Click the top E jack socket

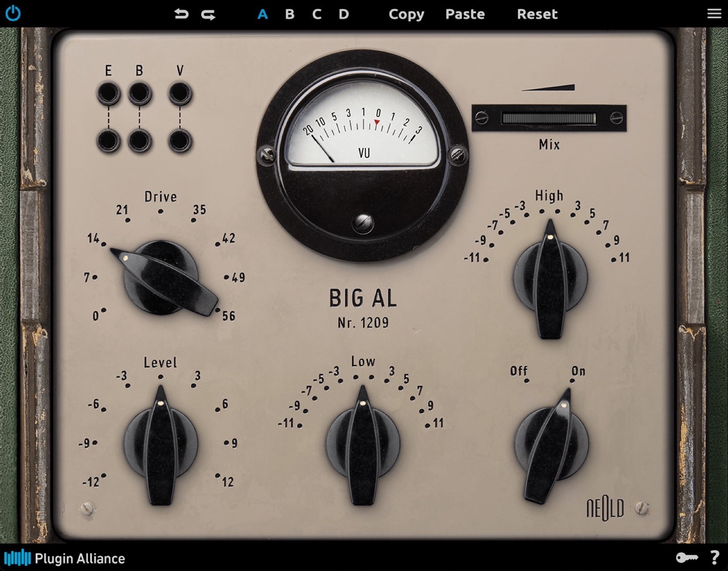pos(109,93)
